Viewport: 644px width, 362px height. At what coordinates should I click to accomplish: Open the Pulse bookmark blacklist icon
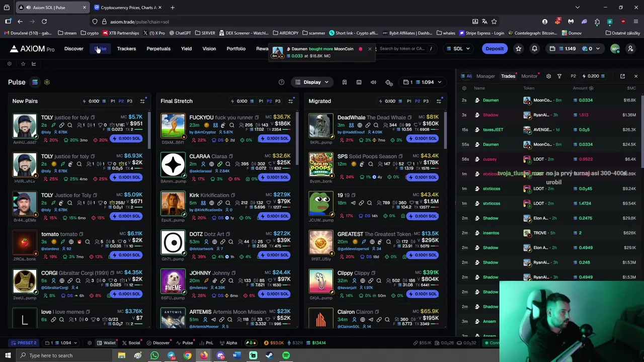coord(345,82)
